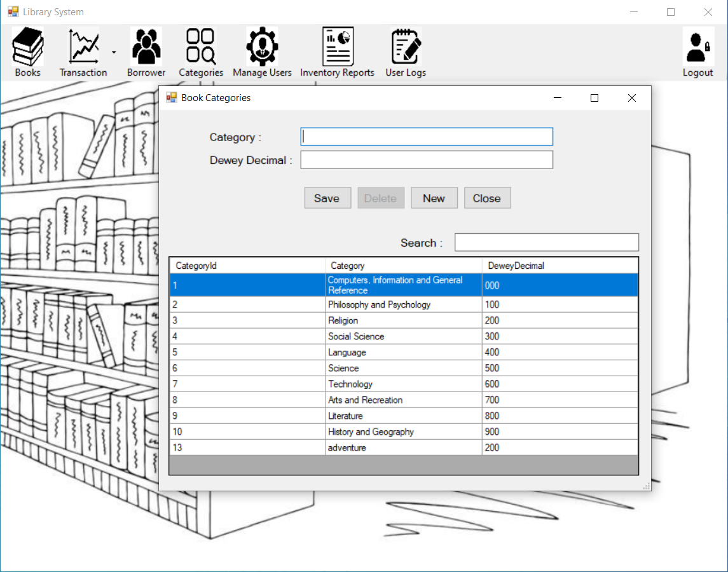The height and width of the screenshot is (572, 728).
Task: Click the DeweyDecimal column header
Action: click(560, 266)
